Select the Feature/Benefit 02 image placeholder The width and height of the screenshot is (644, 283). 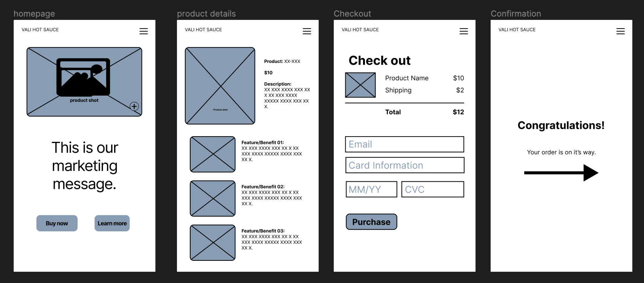pos(213,198)
